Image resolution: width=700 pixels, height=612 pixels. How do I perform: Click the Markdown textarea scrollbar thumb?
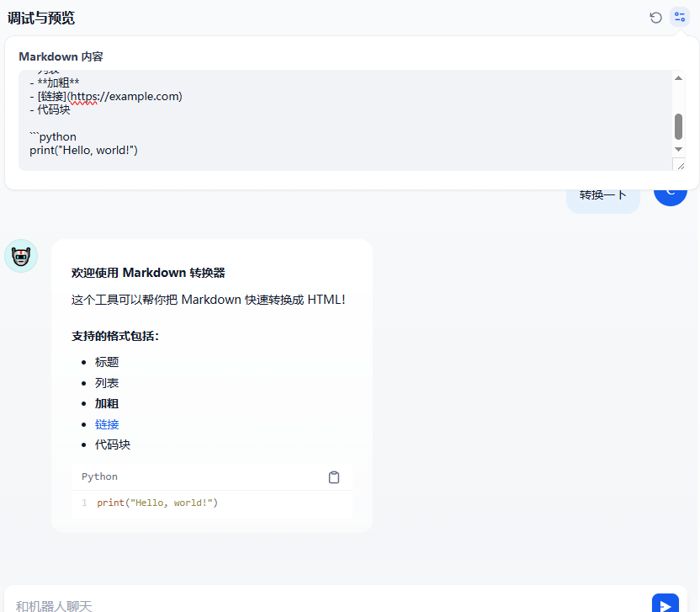click(679, 126)
